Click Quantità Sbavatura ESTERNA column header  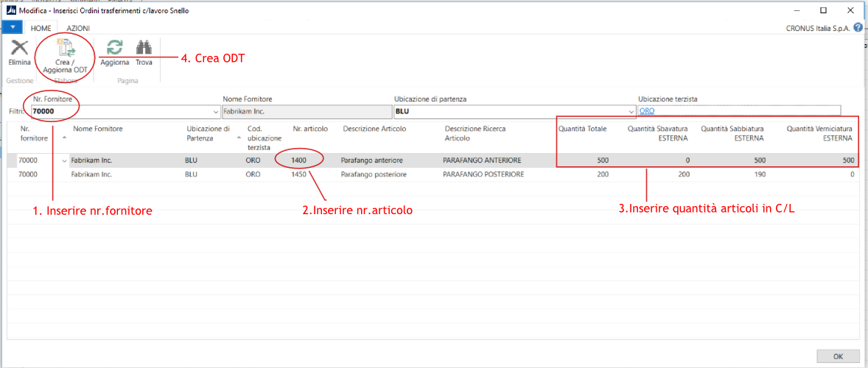click(x=658, y=134)
